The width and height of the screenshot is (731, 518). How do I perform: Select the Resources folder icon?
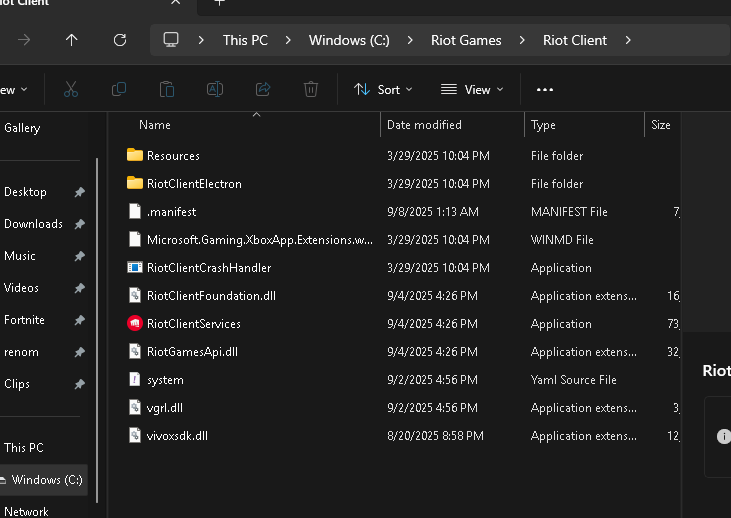[x=135, y=155]
